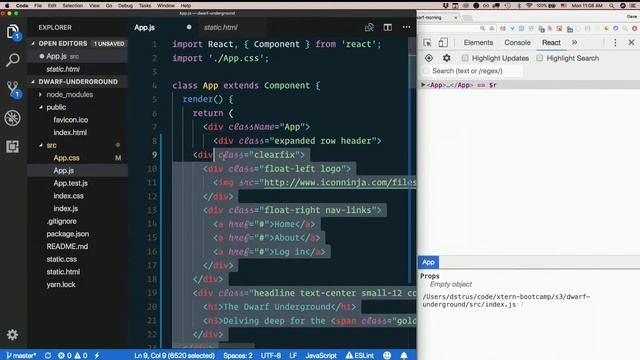This screenshot has width=640, height=360.
Task: Click the errors and warnings count
Action: pyautogui.click(x=72, y=356)
